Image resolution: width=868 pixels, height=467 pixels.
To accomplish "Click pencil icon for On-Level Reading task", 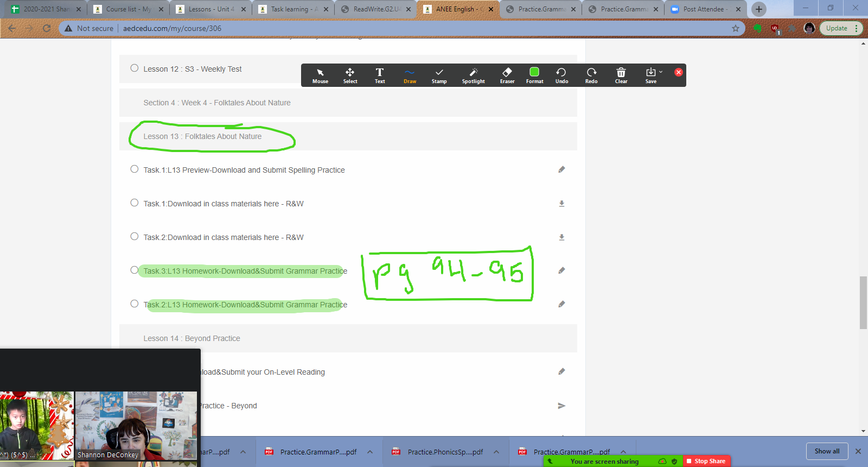I will pos(561,371).
